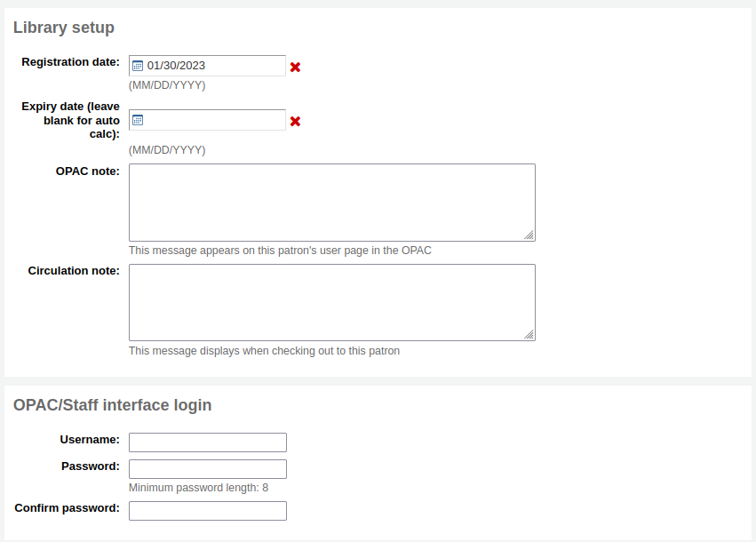Clear the Expiry date using the red X
This screenshot has width=756, height=542.
pos(295,121)
